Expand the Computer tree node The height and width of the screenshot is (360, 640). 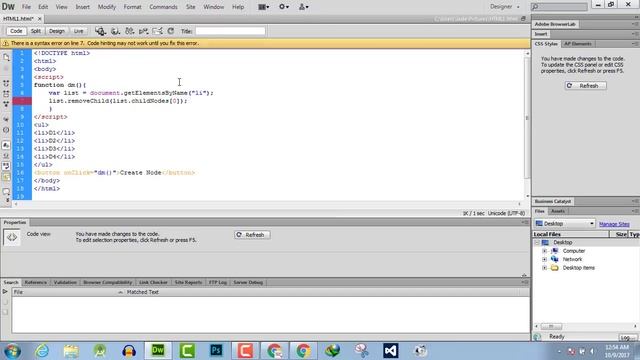pos(544,251)
